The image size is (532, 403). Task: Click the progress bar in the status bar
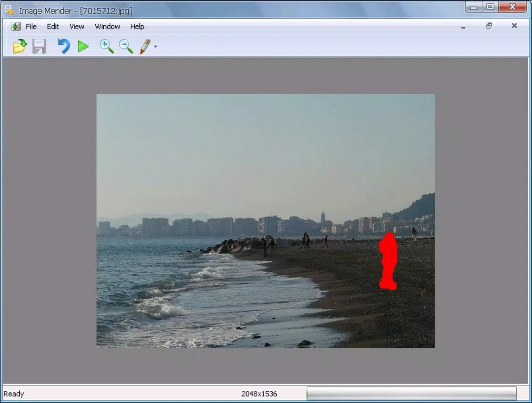click(x=412, y=393)
